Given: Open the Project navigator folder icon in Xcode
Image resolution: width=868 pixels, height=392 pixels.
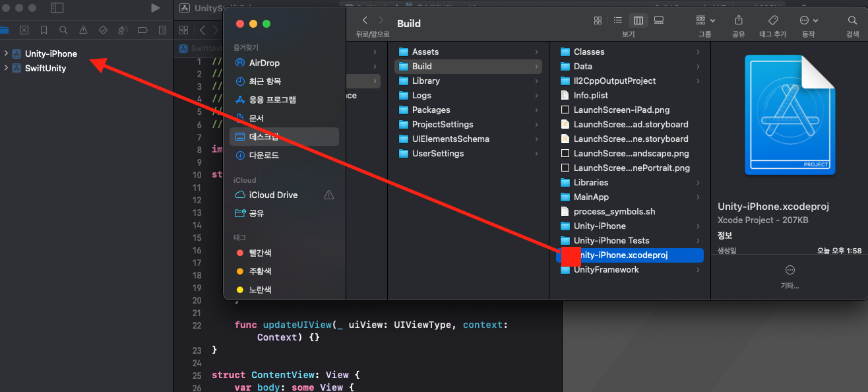Looking at the screenshot, I should click(5, 30).
